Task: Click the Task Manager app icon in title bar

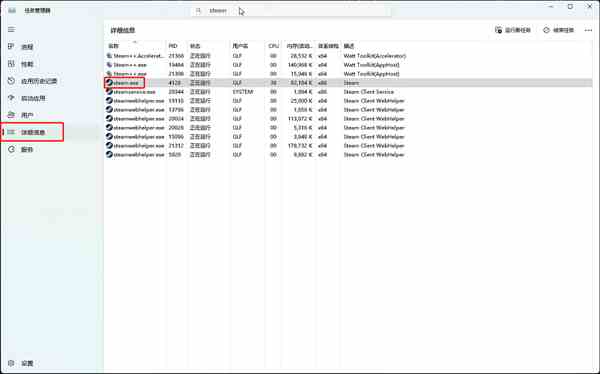Action: tap(12, 10)
